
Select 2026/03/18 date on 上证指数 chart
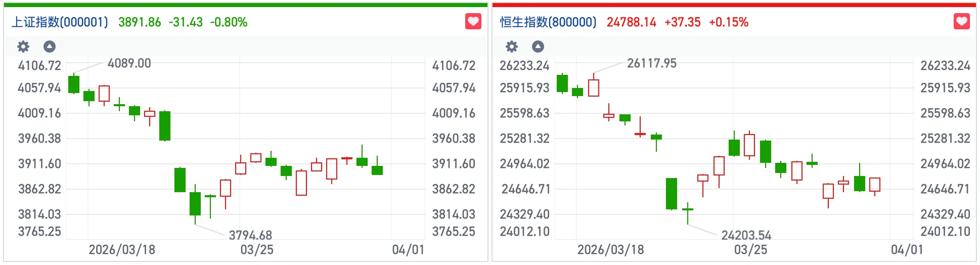(122, 250)
